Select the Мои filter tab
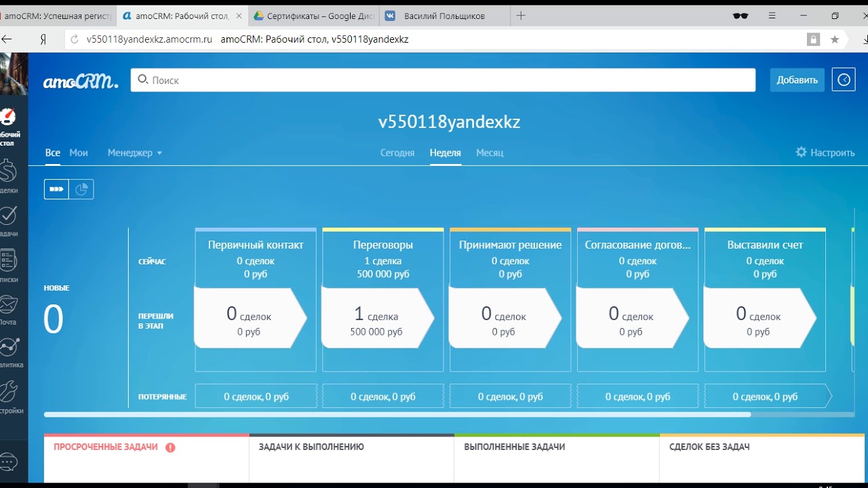 point(79,152)
